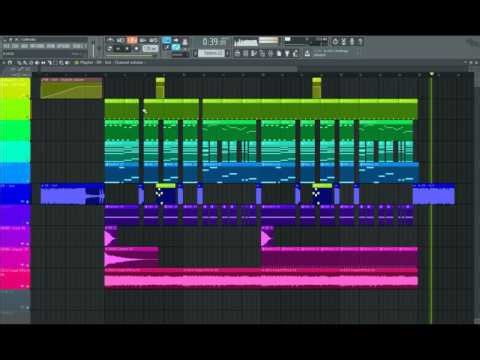
Task: Mute the empty grey track via its dot
Action: [27, 308]
